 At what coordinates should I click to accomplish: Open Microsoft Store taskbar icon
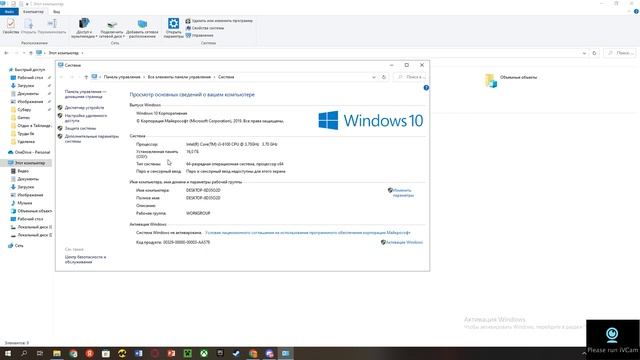tap(106, 353)
